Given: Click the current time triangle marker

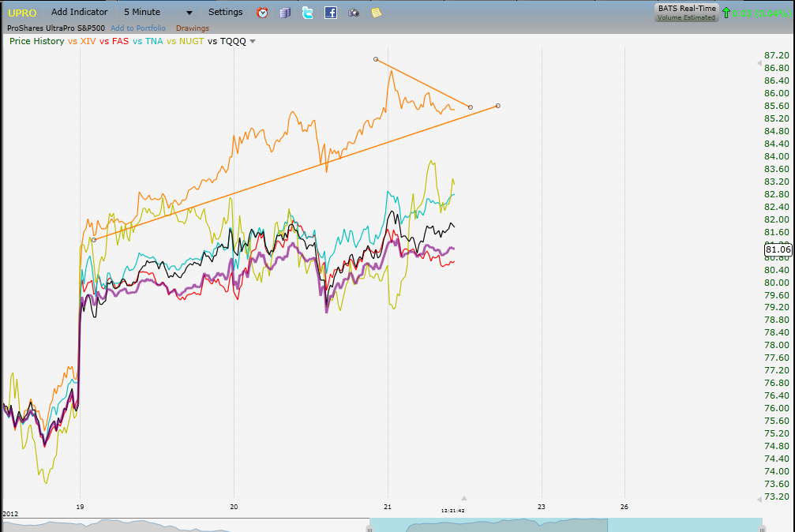Looking at the screenshot, I should point(463,499).
